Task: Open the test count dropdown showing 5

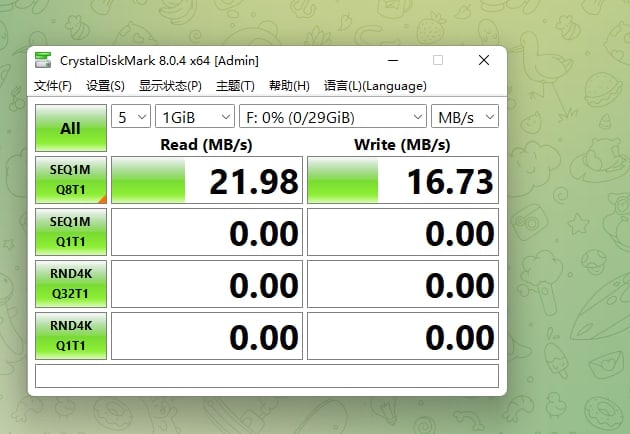Action: point(131,117)
